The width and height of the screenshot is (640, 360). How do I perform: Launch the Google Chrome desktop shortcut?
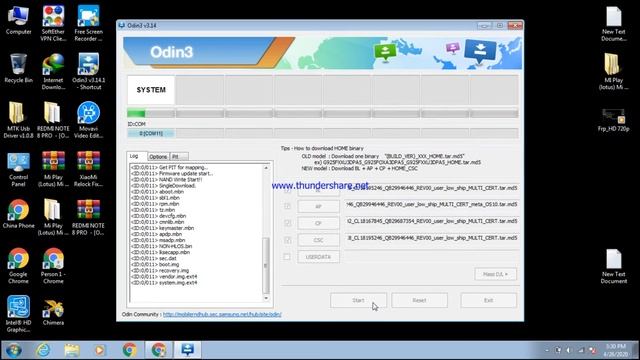[18, 266]
